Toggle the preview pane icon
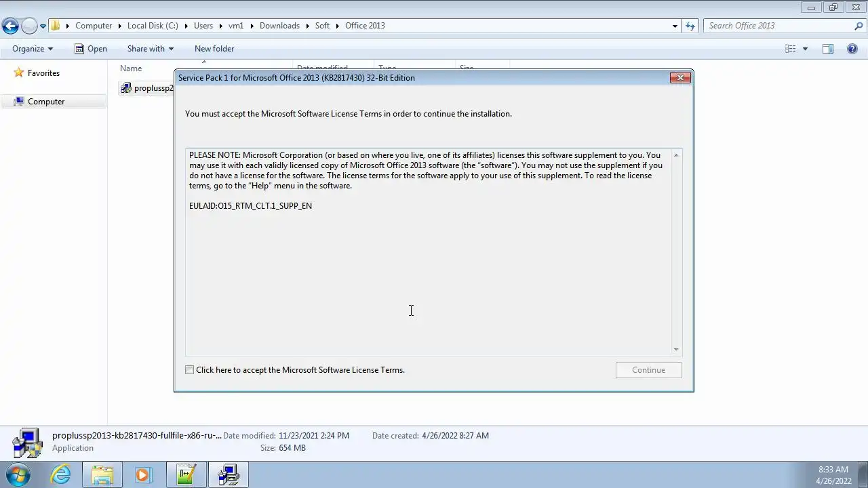868x488 pixels. 828,49
